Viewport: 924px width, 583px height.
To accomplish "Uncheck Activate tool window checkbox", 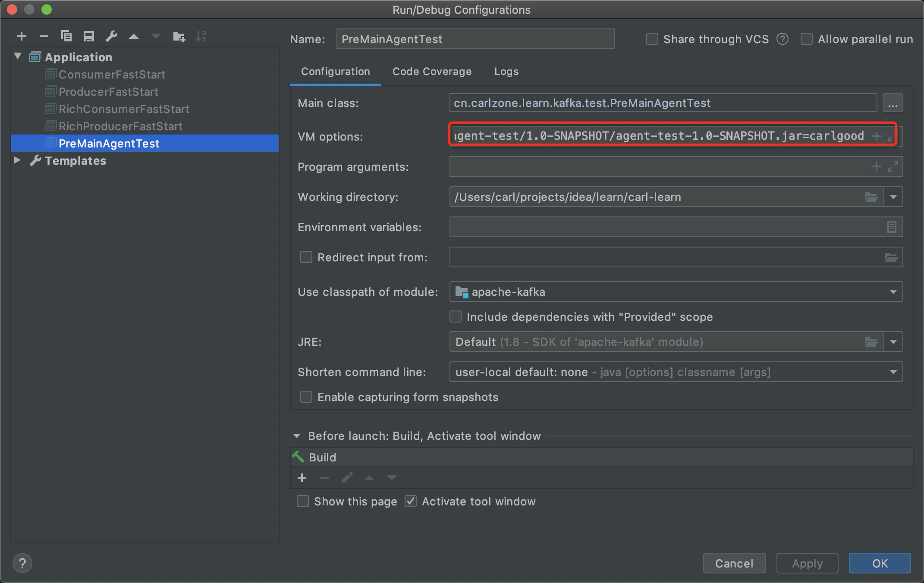I will point(411,502).
